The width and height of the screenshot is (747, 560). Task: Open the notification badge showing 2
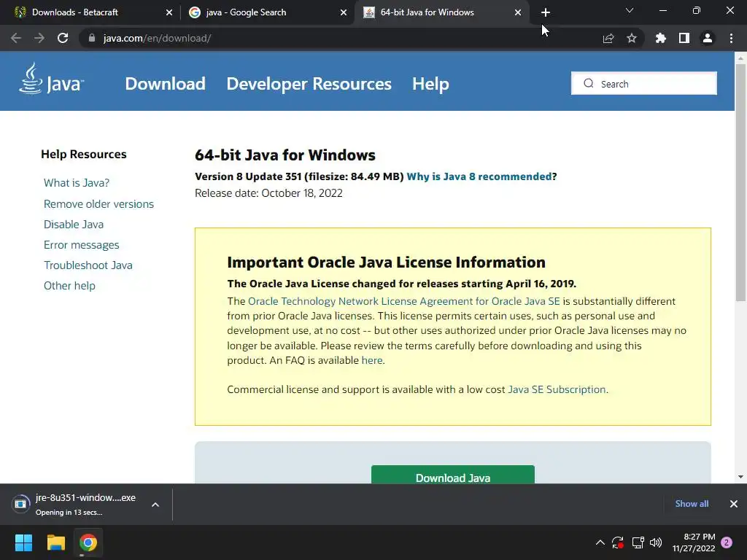pos(727,542)
